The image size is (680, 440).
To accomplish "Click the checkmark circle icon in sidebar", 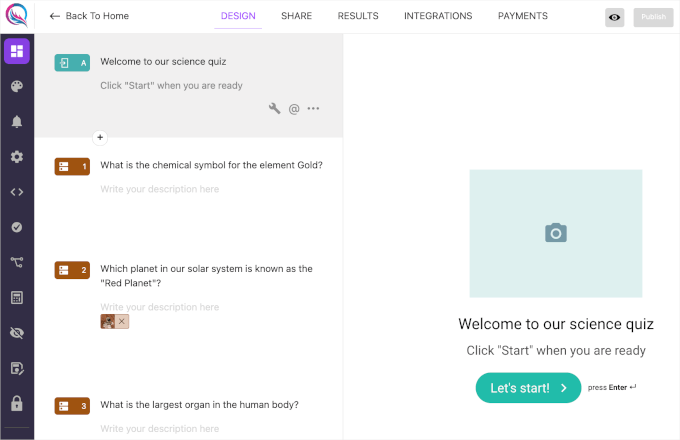I will [x=16, y=227].
